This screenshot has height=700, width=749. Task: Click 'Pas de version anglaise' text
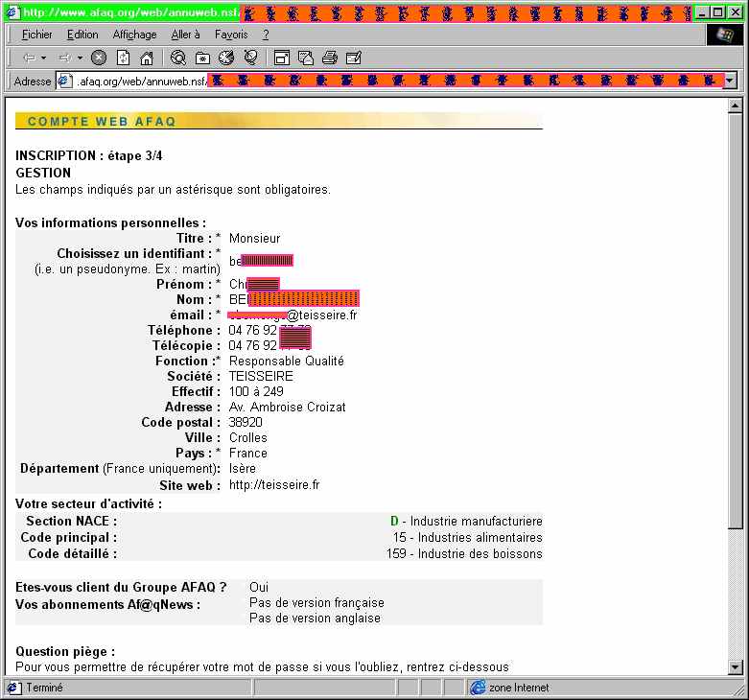pos(315,618)
